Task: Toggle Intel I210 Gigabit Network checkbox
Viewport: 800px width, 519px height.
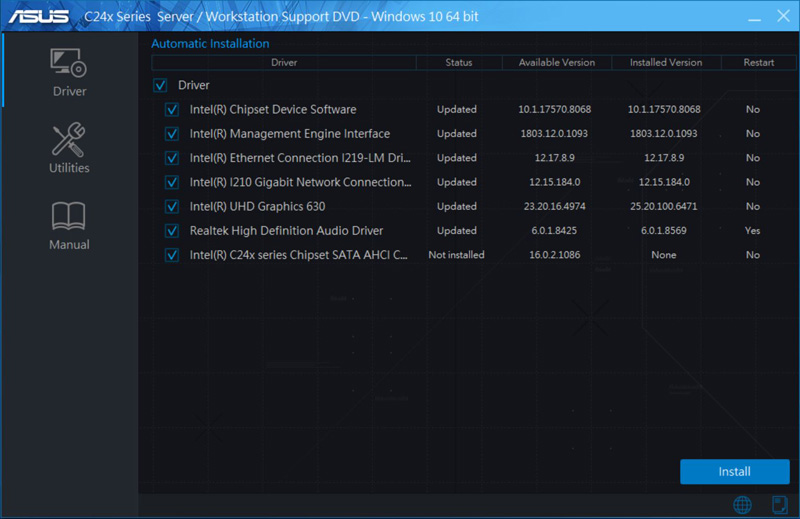Action: (x=172, y=182)
